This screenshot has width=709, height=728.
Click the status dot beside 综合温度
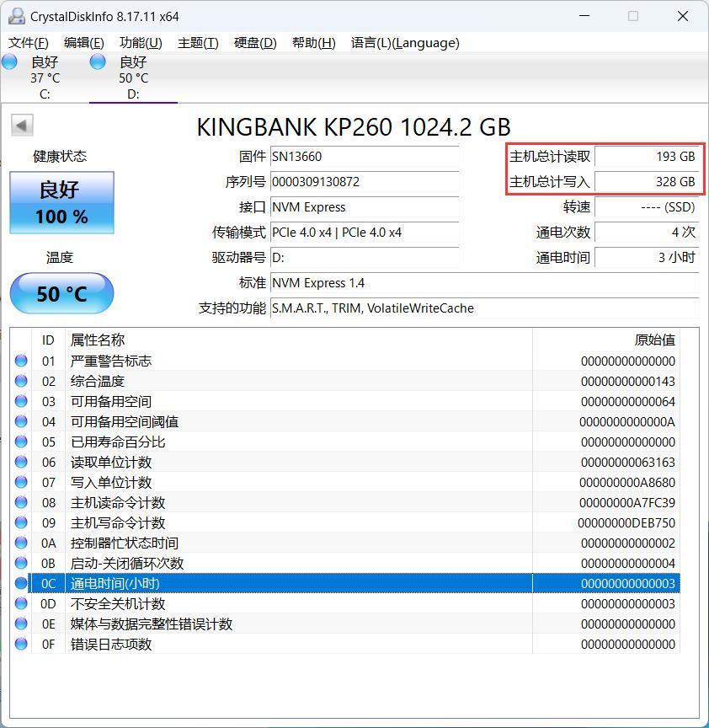(21, 381)
